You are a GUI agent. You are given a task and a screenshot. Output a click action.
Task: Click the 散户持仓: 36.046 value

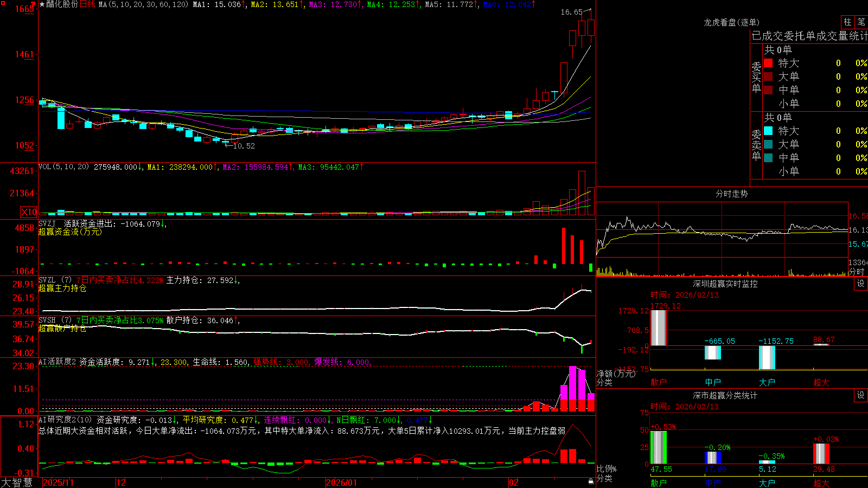pyautogui.click(x=200, y=320)
